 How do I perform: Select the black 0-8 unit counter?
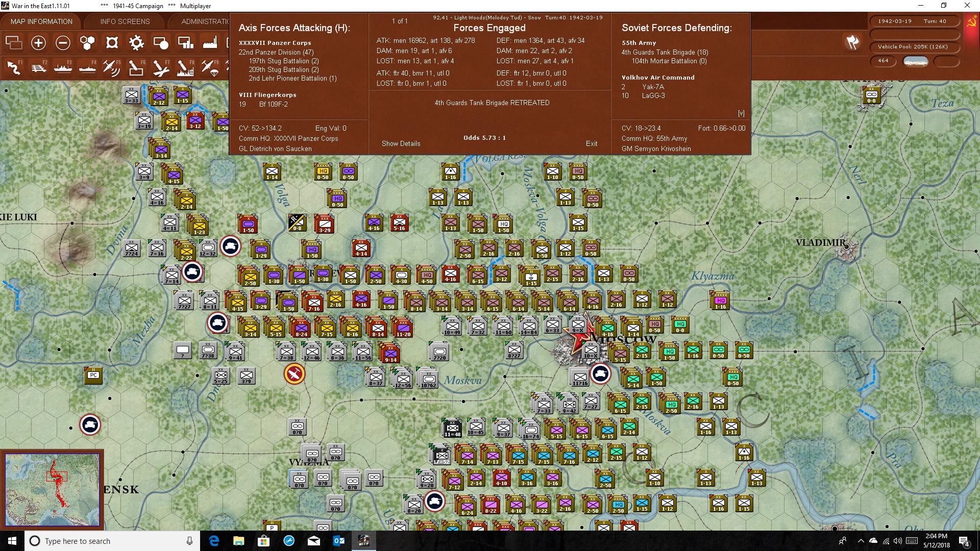point(297,222)
